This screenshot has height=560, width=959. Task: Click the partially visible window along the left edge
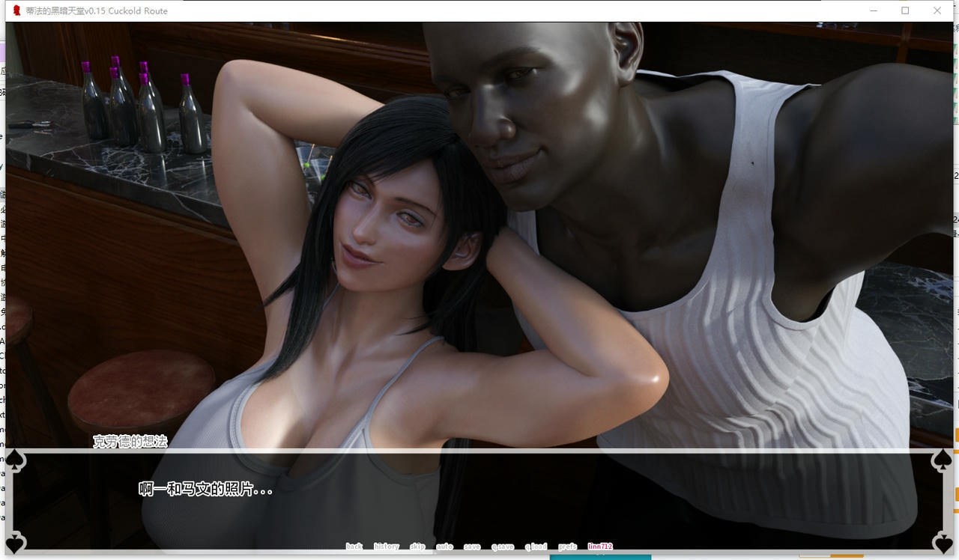pos(2,262)
